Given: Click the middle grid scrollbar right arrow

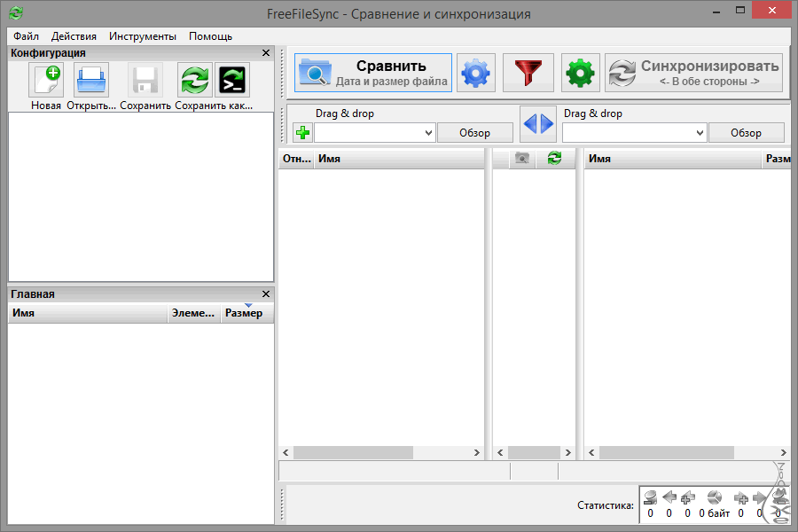Looking at the screenshot, I should [568, 452].
